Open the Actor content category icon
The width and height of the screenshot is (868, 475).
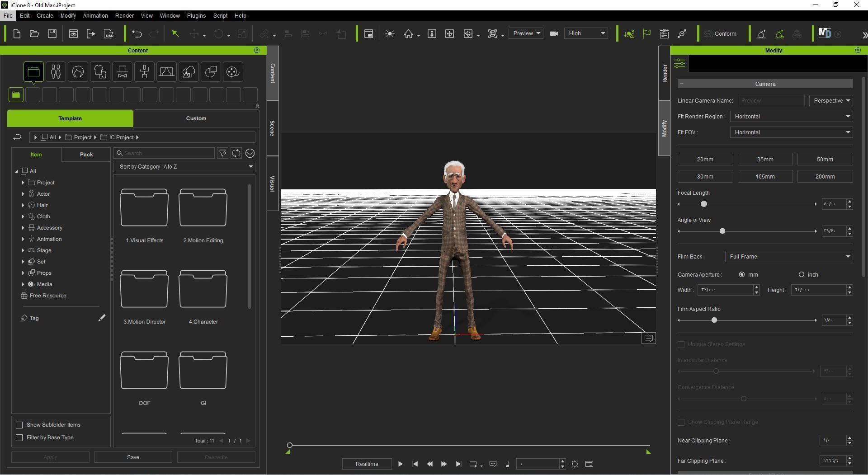point(56,71)
